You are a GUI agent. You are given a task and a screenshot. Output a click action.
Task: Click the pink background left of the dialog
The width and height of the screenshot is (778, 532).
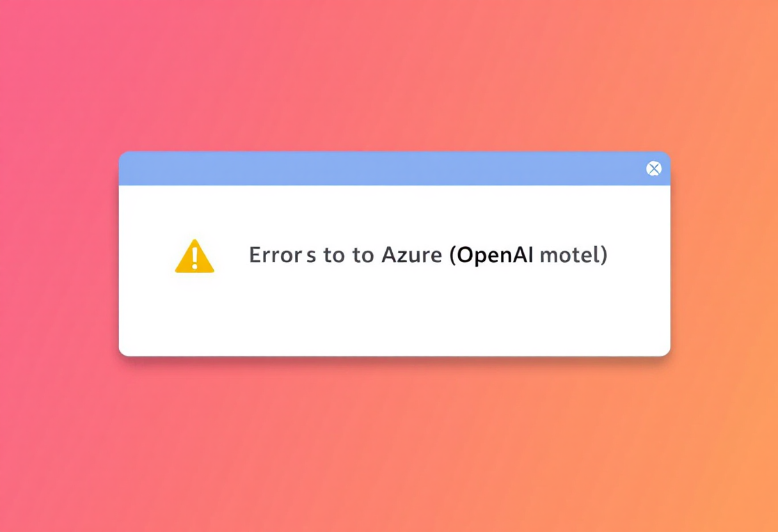pyautogui.click(x=58, y=256)
